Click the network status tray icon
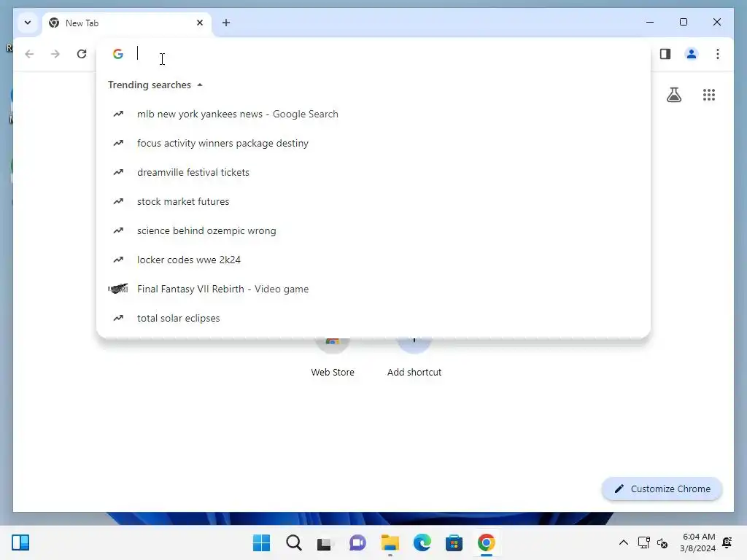The height and width of the screenshot is (560, 747). (x=643, y=542)
